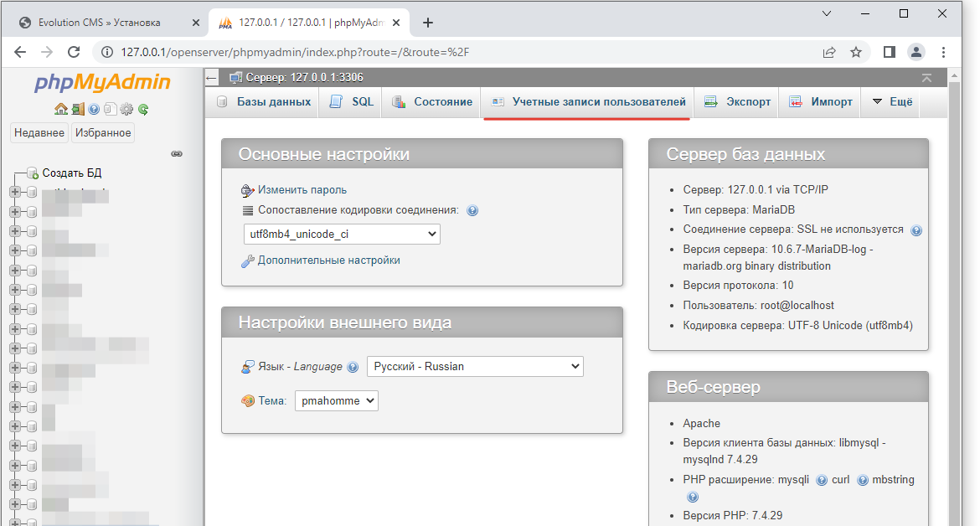Screen dimensions: 980x526
Task: Open the pmahomme theme dropdown
Action: (x=336, y=400)
